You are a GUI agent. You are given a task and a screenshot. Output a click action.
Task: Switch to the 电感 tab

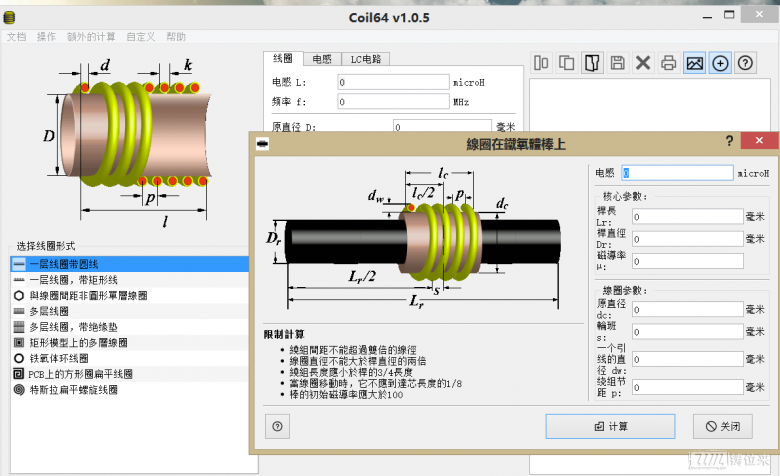point(322,59)
